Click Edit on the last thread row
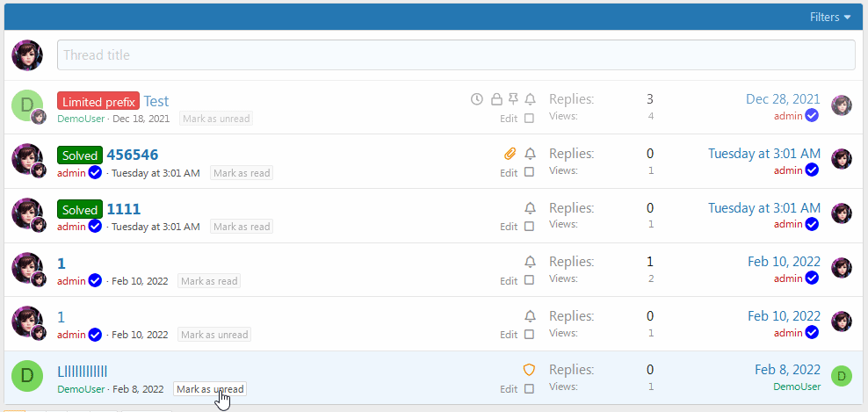 pyautogui.click(x=509, y=389)
